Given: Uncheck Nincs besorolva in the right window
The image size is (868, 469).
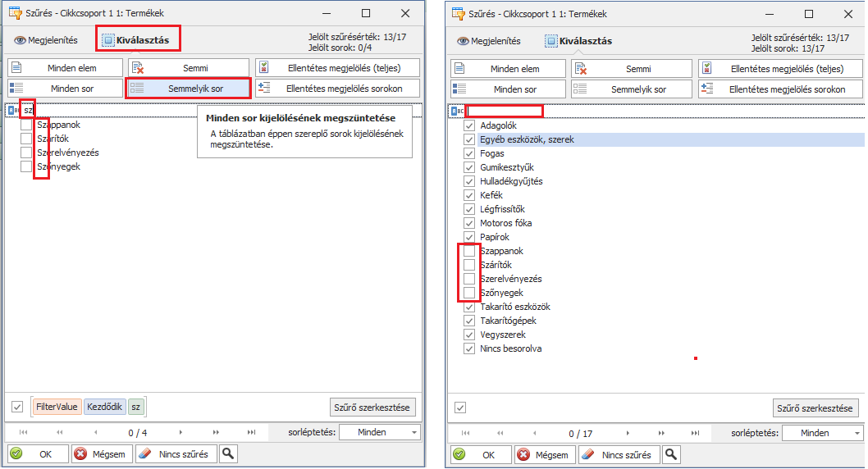Looking at the screenshot, I should (469, 348).
